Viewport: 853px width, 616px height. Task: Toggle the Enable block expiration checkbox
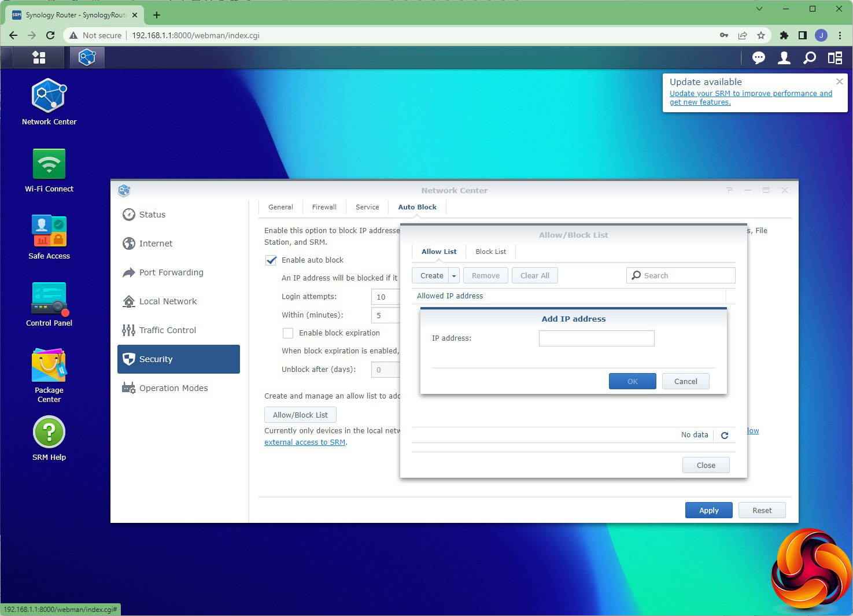click(288, 333)
